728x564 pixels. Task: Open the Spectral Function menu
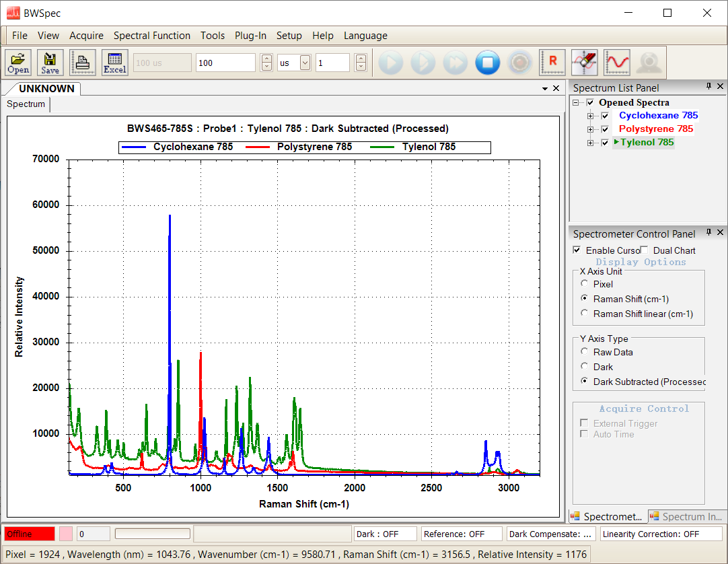pyautogui.click(x=151, y=36)
